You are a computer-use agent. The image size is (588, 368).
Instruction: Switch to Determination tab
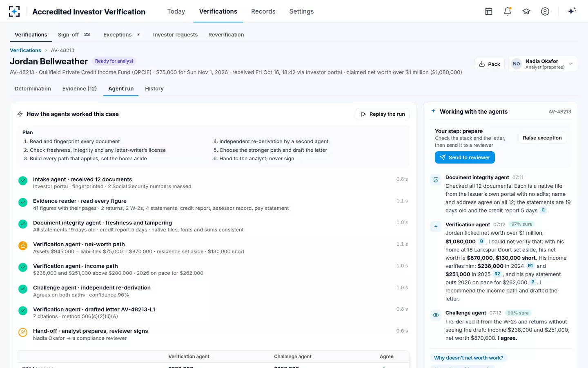[33, 89]
